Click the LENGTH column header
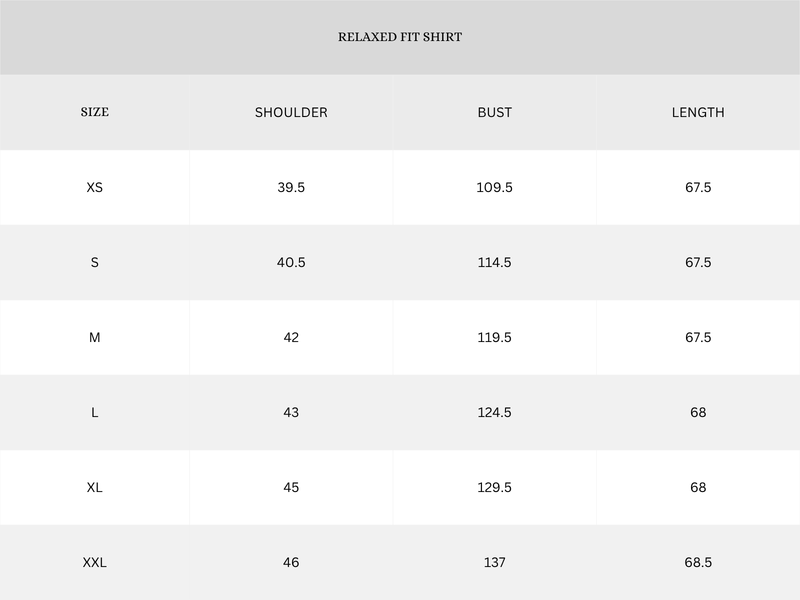This screenshot has width=800, height=600. (698, 112)
